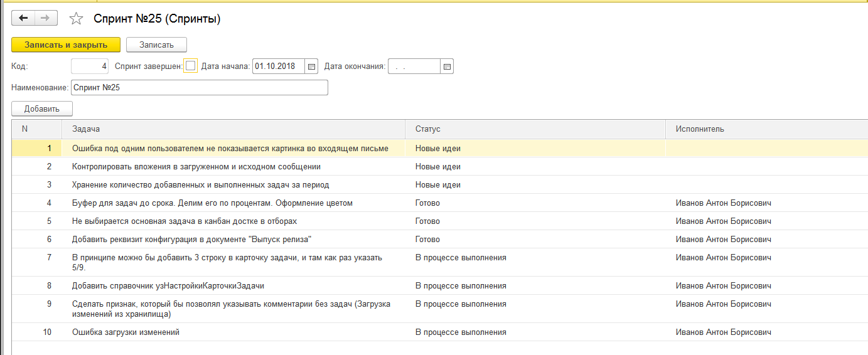Click empty executor cell in row 2
868x355 pixels.
[766, 167]
